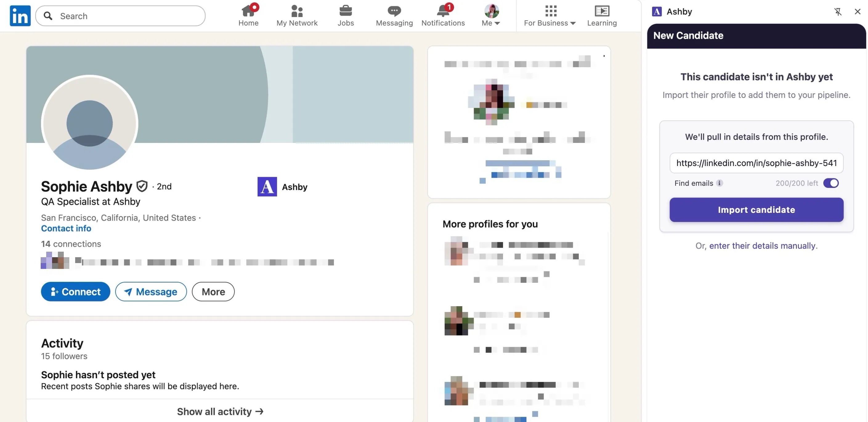Viewport: 868px width, 422px height.
Task: Click 14 connections text
Action: point(71,244)
